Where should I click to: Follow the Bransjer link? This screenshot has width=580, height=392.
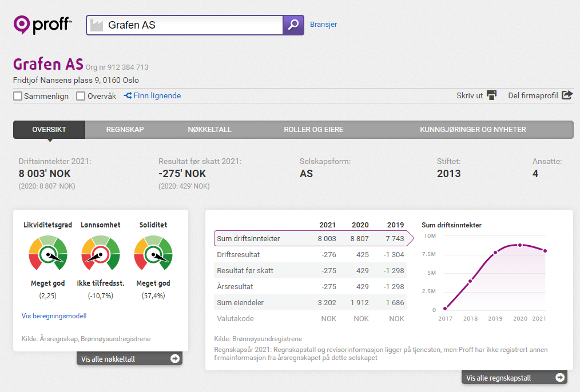323,25
